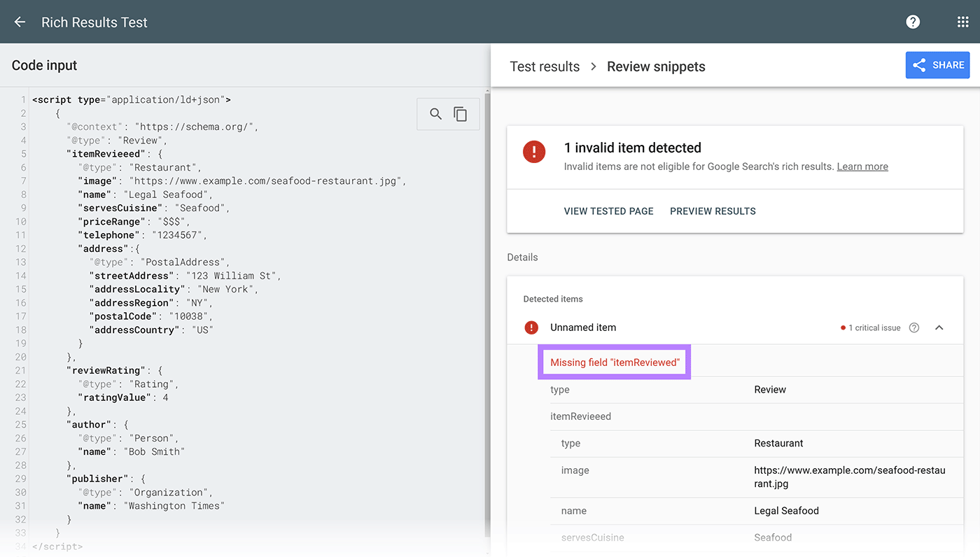
Task: Copy the JSON-LD code using the copy icon
Action: (x=460, y=113)
